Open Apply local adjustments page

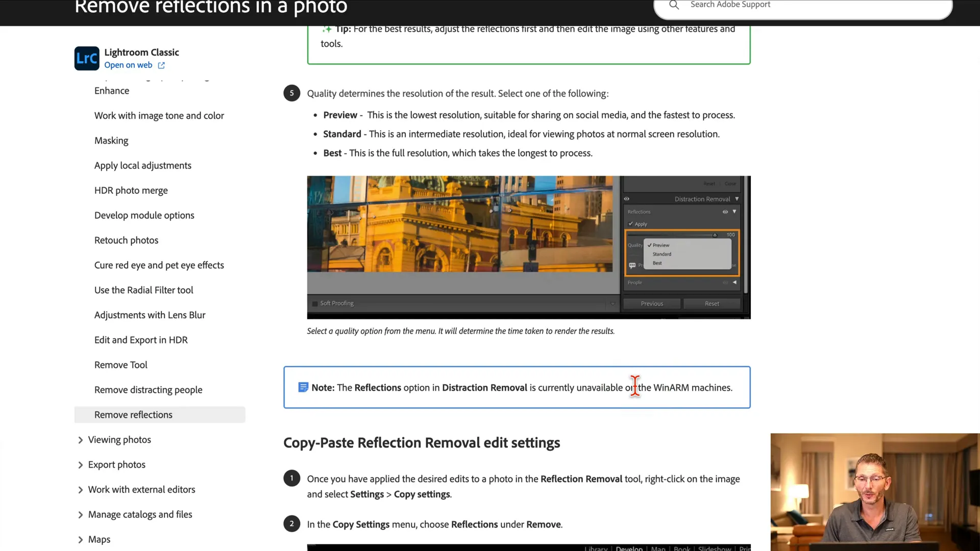[x=143, y=166]
